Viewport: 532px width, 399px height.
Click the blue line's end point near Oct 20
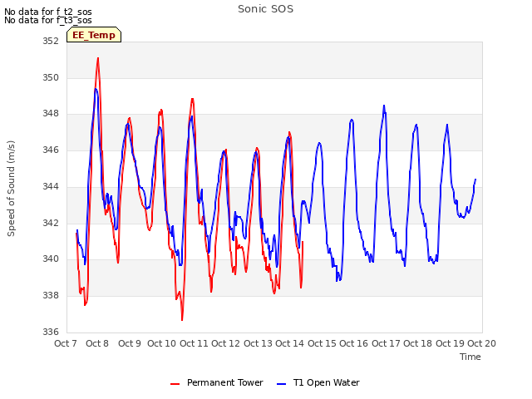click(x=475, y=180)
